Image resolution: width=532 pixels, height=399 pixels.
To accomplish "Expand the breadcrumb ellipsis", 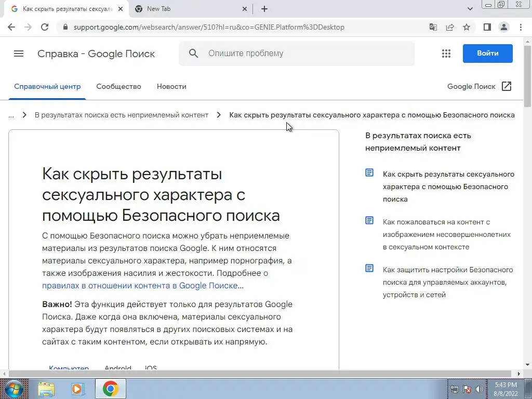I will point(11,115).
